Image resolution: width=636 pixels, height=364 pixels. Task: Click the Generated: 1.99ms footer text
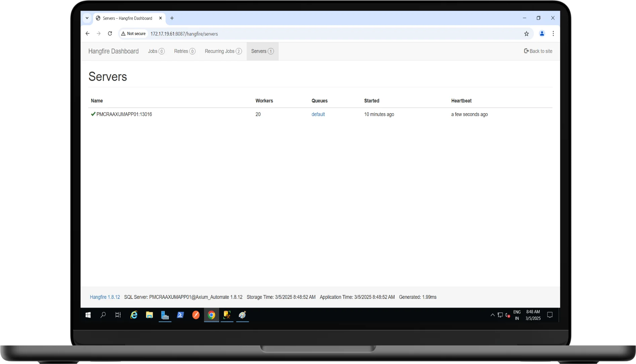418,297
